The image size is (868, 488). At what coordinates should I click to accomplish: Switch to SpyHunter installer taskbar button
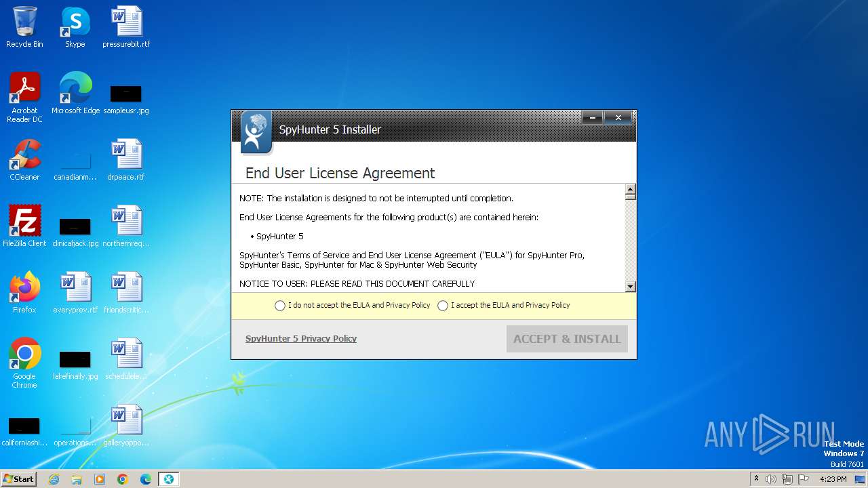168,479
